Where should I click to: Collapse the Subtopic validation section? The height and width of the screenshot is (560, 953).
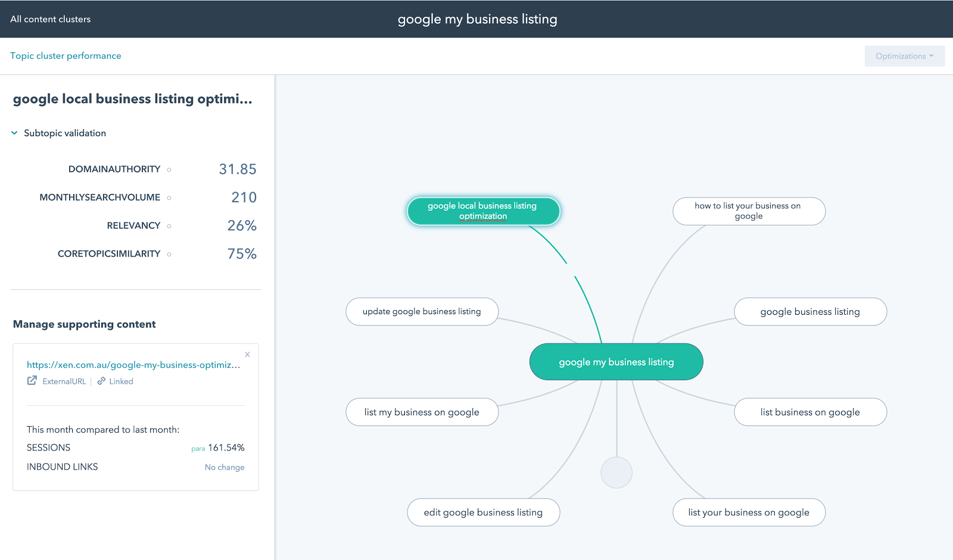point(14,133)
